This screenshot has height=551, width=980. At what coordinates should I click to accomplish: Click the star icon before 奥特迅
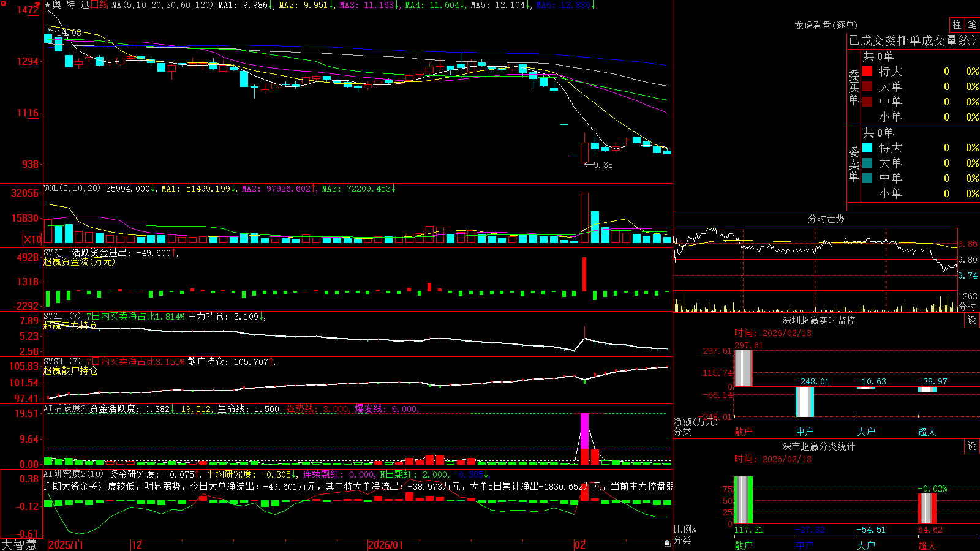(x=48, y=5)
